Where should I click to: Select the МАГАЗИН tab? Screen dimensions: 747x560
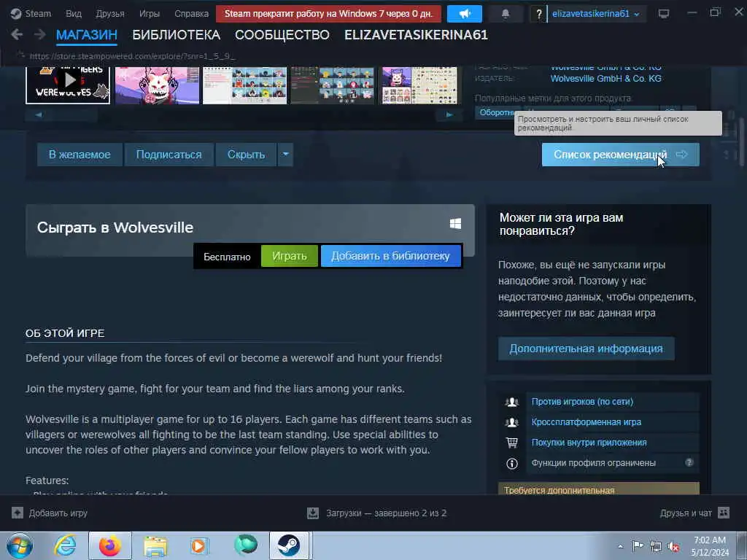pyautogui.click(x=87, y=35)
